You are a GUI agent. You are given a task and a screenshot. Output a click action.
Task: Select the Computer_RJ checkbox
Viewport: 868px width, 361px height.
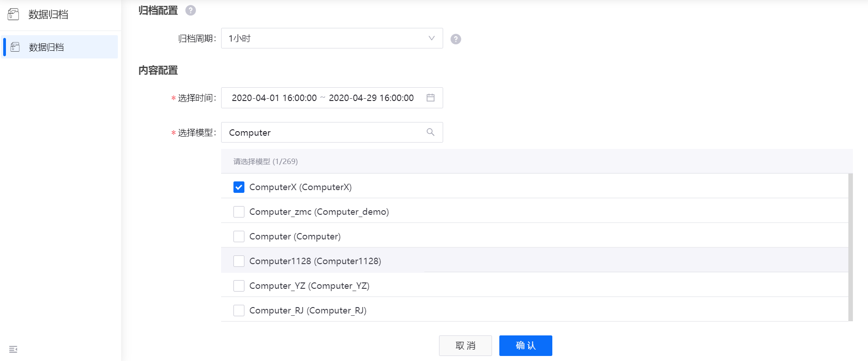[239, 311]
